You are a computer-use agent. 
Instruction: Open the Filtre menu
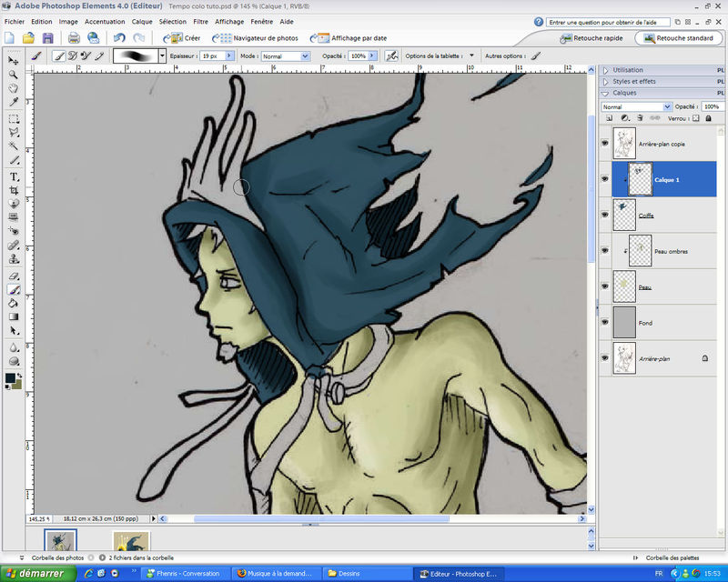[x=200, y=21]
